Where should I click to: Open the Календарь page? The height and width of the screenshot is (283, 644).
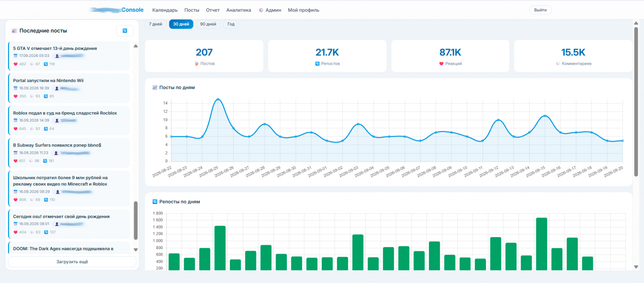pyautogui.click(x=165, y=10)
